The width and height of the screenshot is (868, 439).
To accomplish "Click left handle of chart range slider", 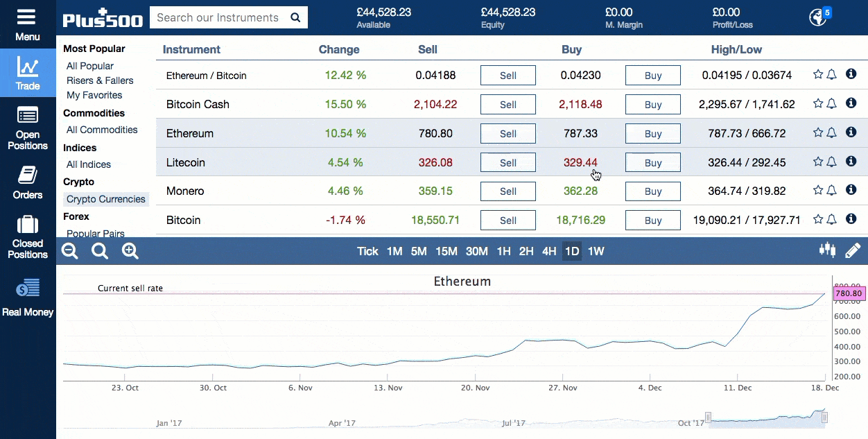I will coord(708,418).
